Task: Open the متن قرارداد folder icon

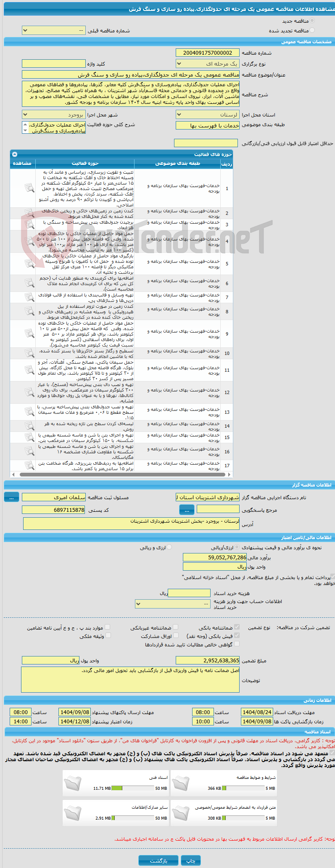Action: coord(181,812)
